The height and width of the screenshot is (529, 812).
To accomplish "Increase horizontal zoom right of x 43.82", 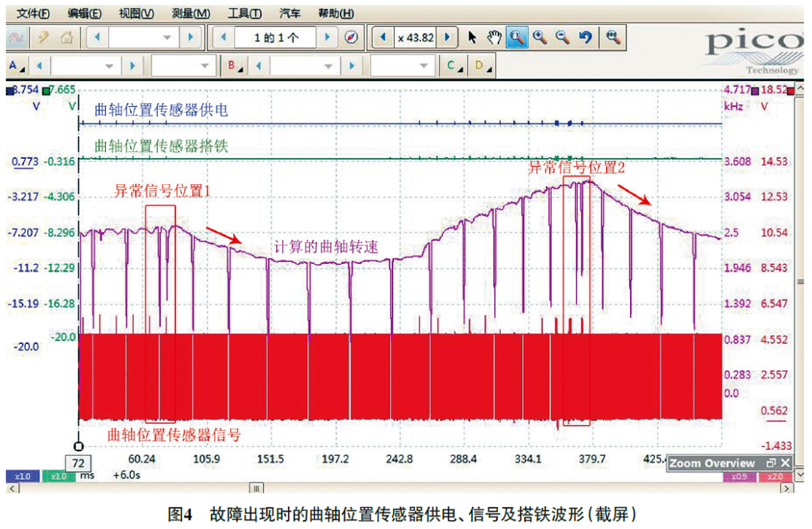I will pyautogui.click(x=447, y=38).
